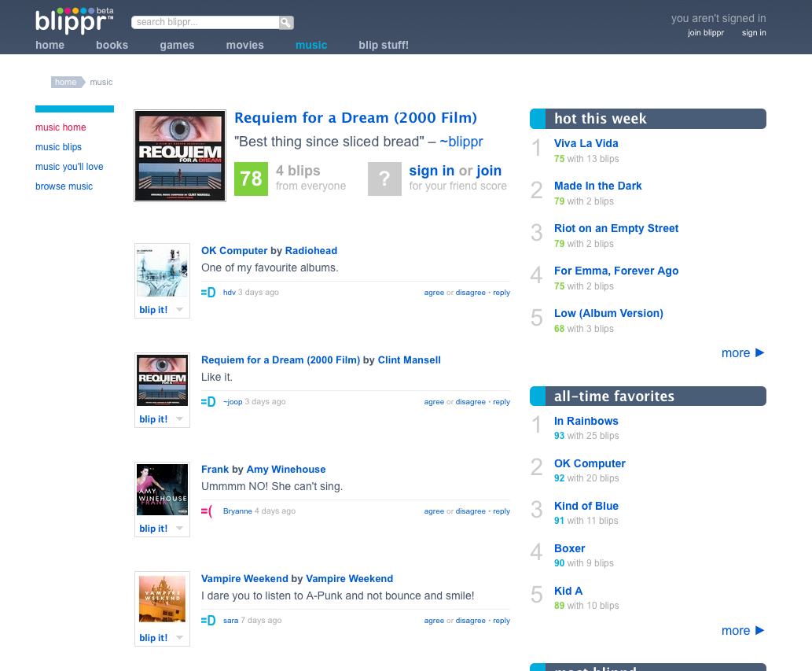Click join for your friend score
812x671 pixels.
(489, 171)
